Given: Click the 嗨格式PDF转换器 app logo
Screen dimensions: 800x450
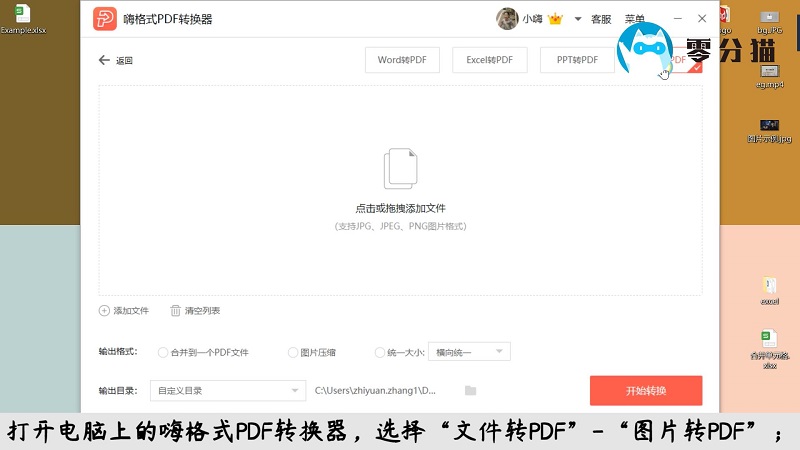Looking at the screenshot, I should pyautogui.click(x=105, y=19).
